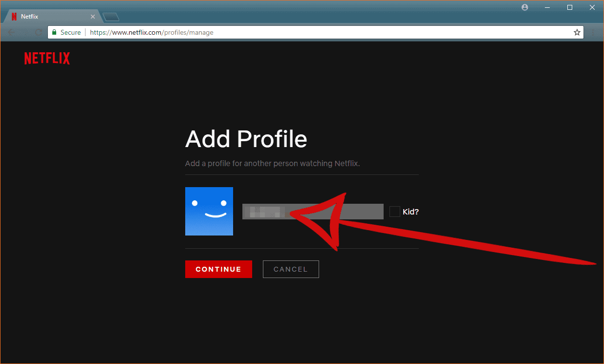Viewport: 604px width, 364px height.
Task: Open the Chrome menu with the three dots
Action: coord(594,32)
